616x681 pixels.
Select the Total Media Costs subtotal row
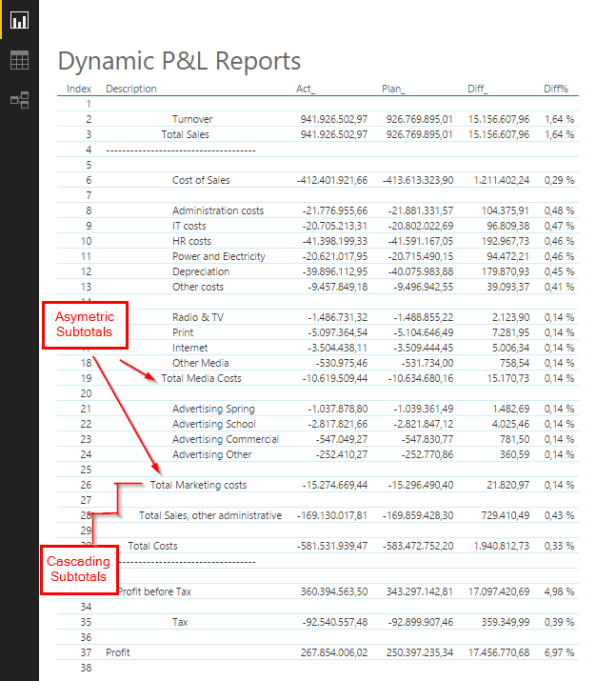318,378
